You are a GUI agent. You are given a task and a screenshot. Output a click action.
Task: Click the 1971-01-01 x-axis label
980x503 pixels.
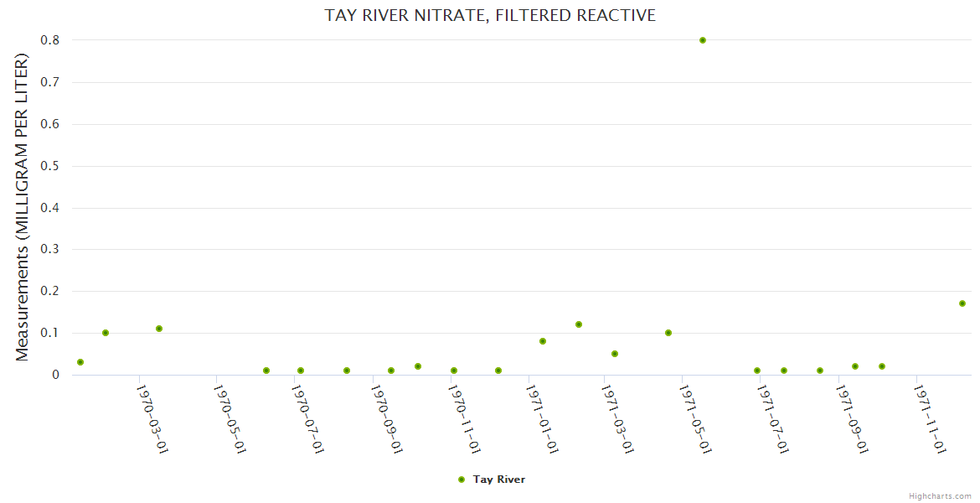coord(542,419)
